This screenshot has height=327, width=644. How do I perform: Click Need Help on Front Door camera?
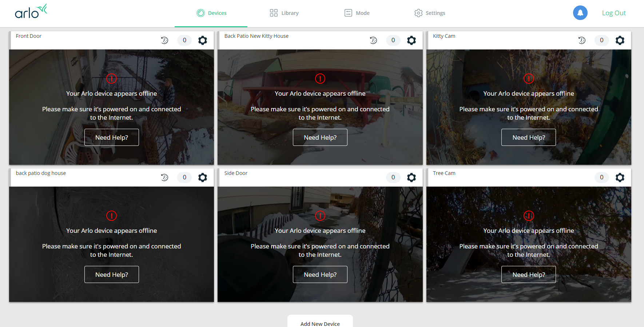(112, 137)
